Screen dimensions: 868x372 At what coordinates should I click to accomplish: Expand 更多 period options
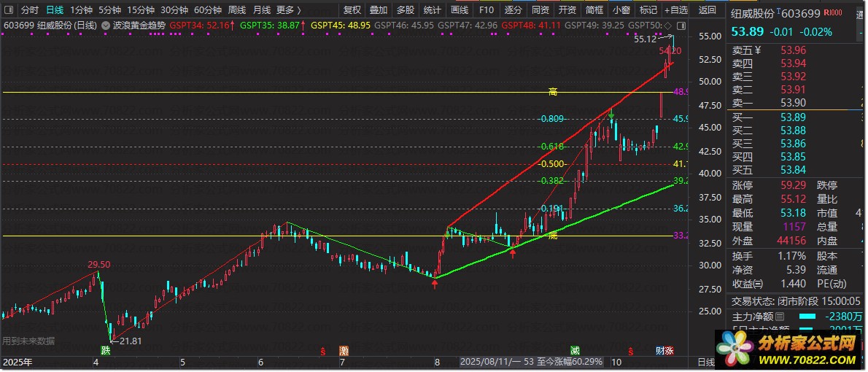(x=289, y=10)
